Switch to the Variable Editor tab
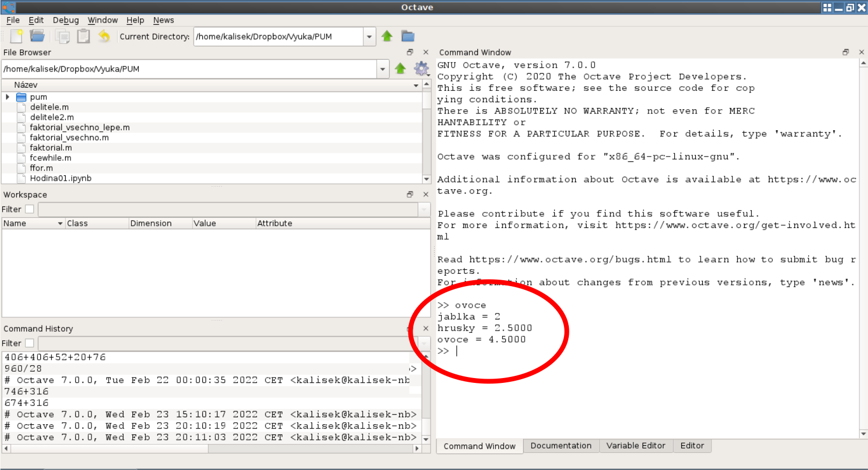868x470 pixels. tap(636, 446)
